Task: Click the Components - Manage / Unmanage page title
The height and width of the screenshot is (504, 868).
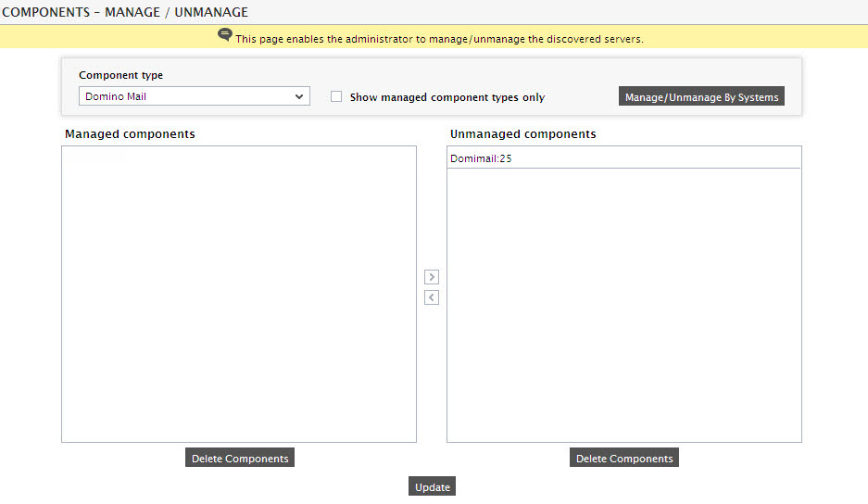Action: click(125, 12)
